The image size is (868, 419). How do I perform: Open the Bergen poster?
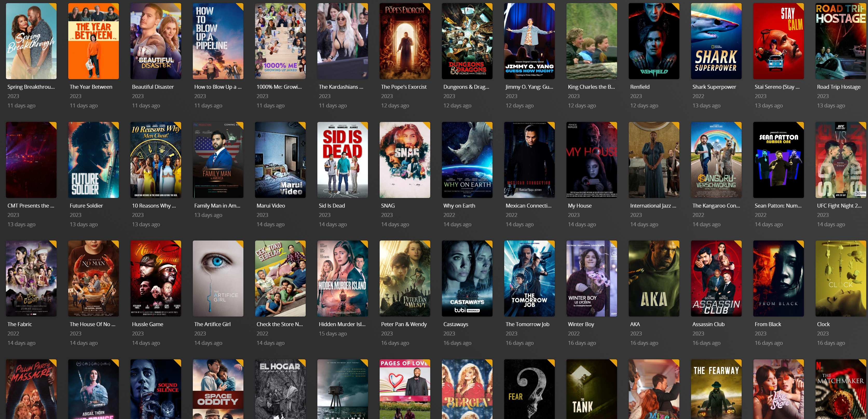(x=467, y=389)
